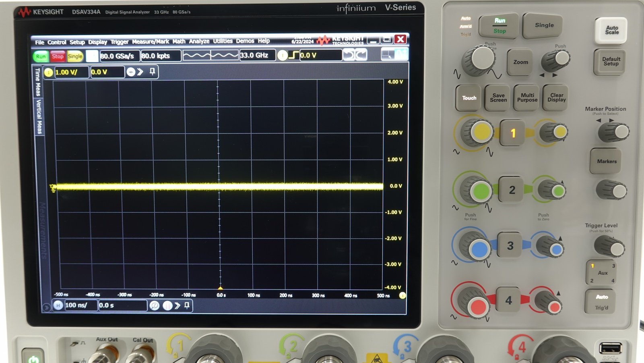The image size is (644, 363).
Task: Expand the bottom-left panel chevron
Action: pos(46,308)
